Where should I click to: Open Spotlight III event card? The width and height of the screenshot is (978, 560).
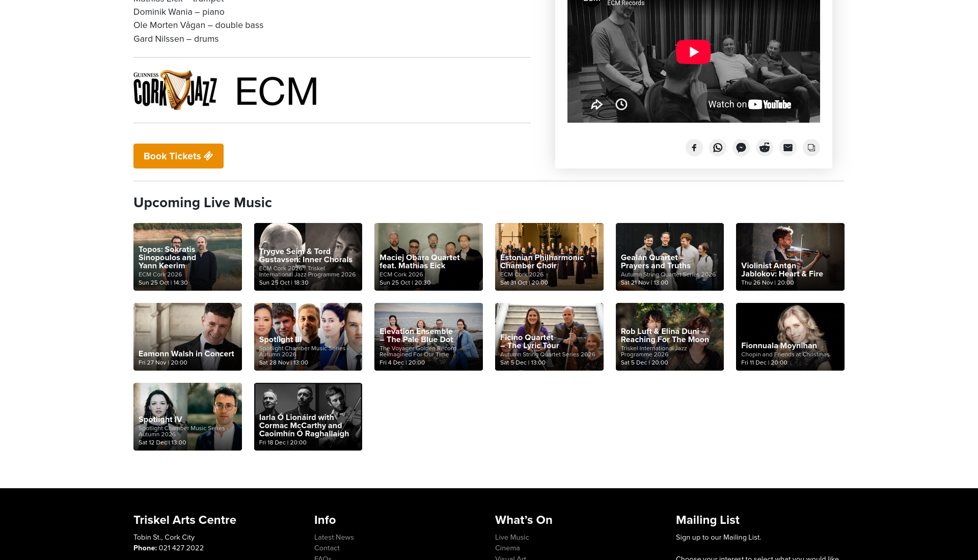(x=308, y=337)
